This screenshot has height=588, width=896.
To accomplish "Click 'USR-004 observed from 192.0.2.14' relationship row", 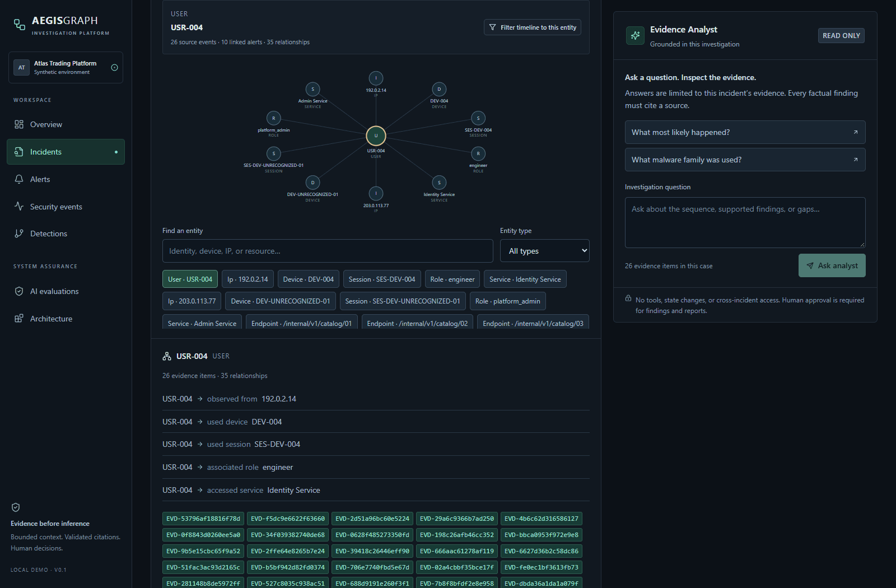I will click(376, 399).
